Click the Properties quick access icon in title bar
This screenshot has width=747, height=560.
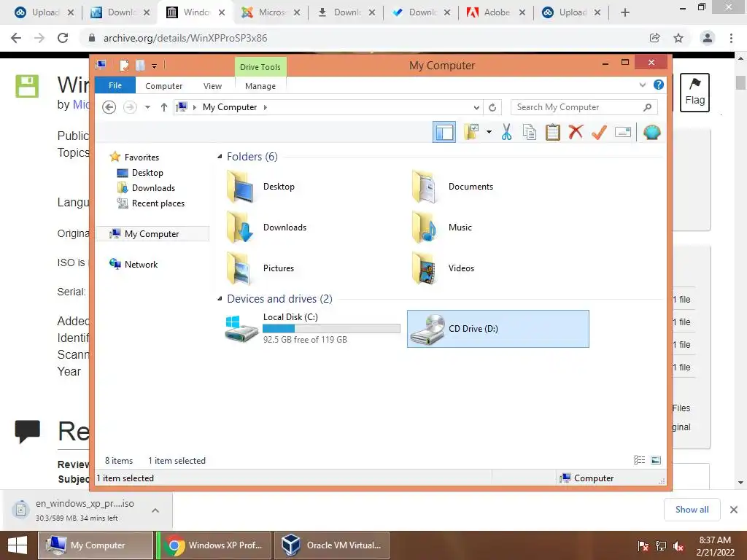click(x=124, y=65)
